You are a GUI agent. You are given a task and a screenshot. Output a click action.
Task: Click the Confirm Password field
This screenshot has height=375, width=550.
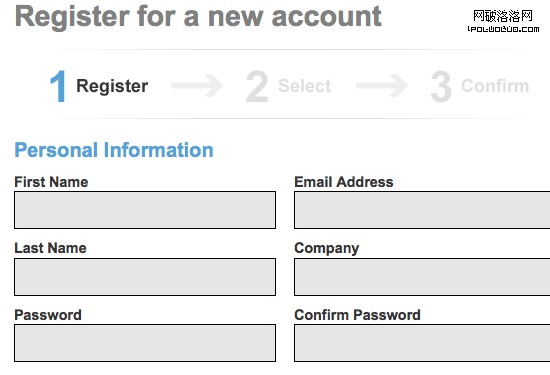(422, 343)
